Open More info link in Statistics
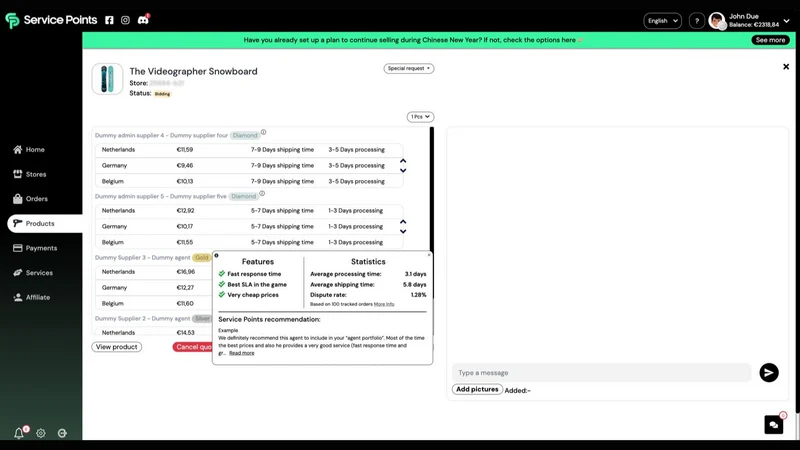800x450 pixels. click(x=384, y=304)
